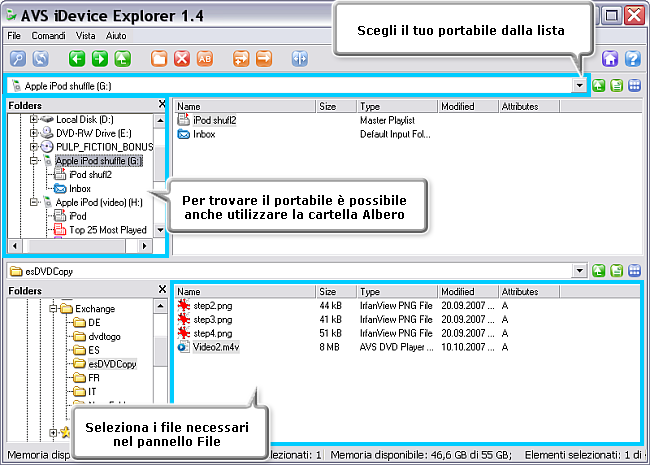Select the ES folder
Image resolution: width=650 pixels, height=465 pixels.
click(94, 350)
